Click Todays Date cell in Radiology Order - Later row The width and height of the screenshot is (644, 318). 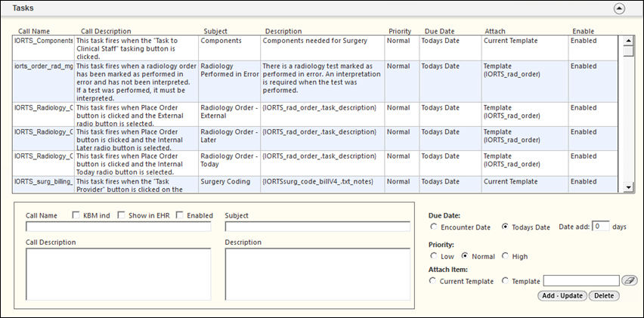450,139
